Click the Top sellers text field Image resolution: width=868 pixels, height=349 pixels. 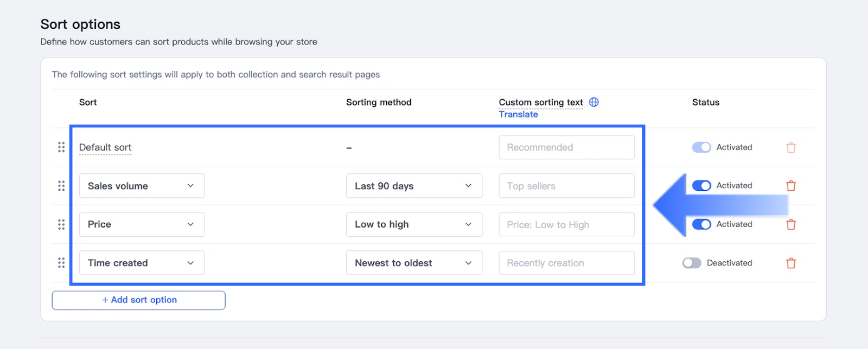(x=566, y=186)
